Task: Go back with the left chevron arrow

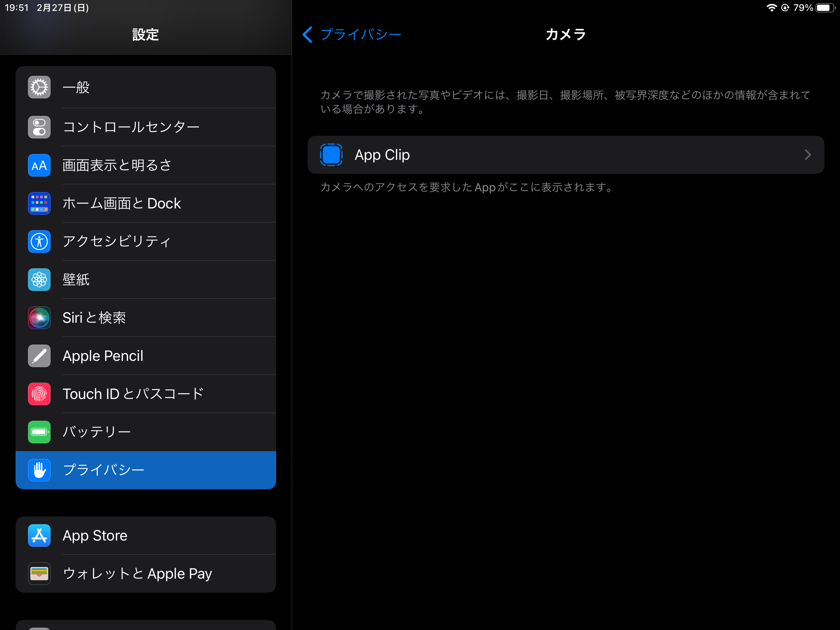Action: (308, 35)
